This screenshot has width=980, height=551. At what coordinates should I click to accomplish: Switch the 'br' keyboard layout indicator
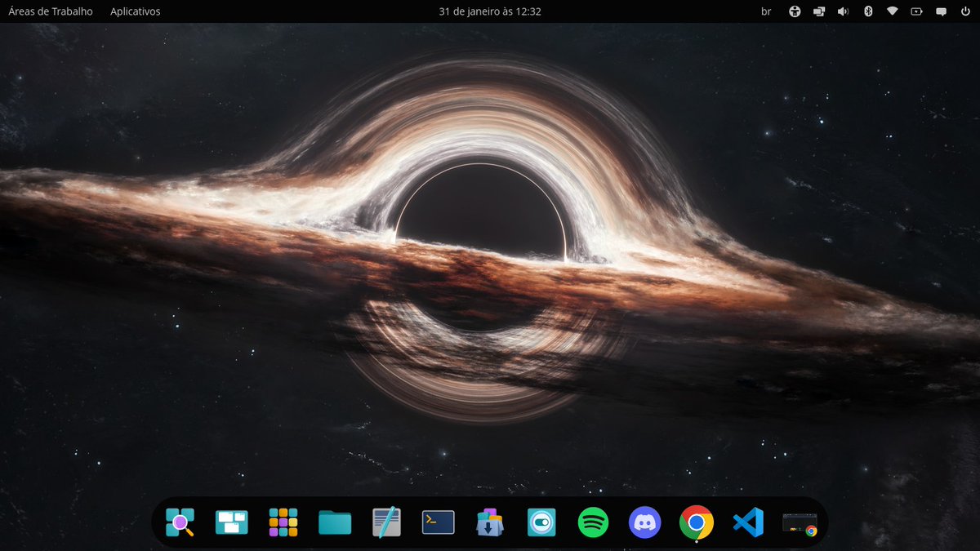click(766, 11)
